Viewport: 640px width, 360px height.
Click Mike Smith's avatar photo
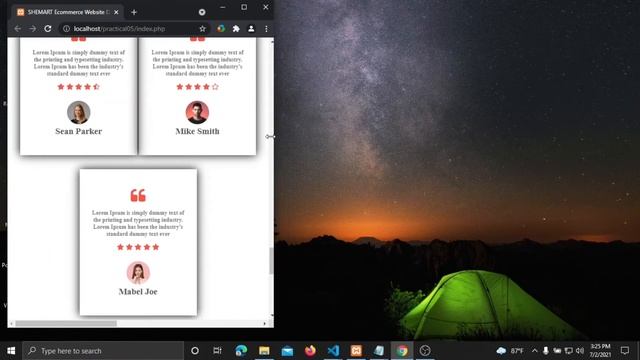coord(197,112)
